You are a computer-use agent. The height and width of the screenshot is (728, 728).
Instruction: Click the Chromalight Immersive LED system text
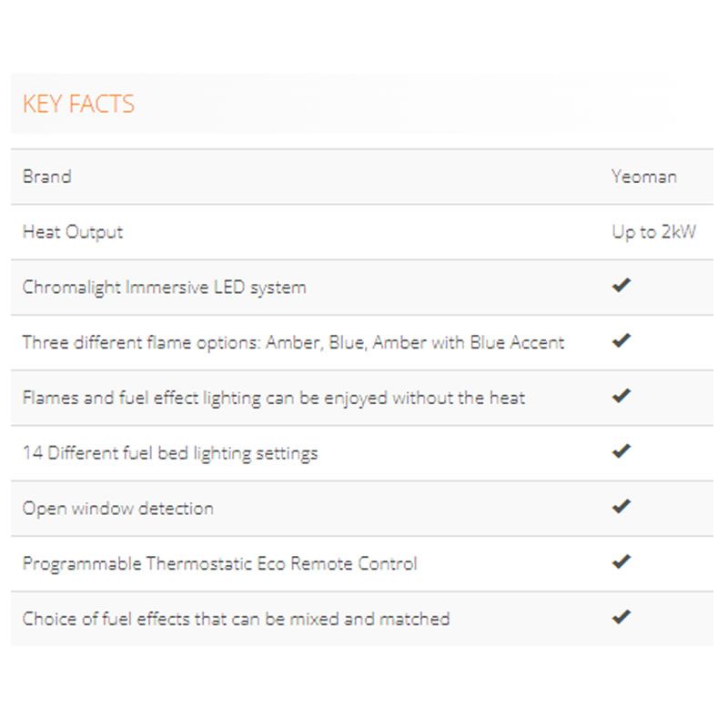(165, 288)
